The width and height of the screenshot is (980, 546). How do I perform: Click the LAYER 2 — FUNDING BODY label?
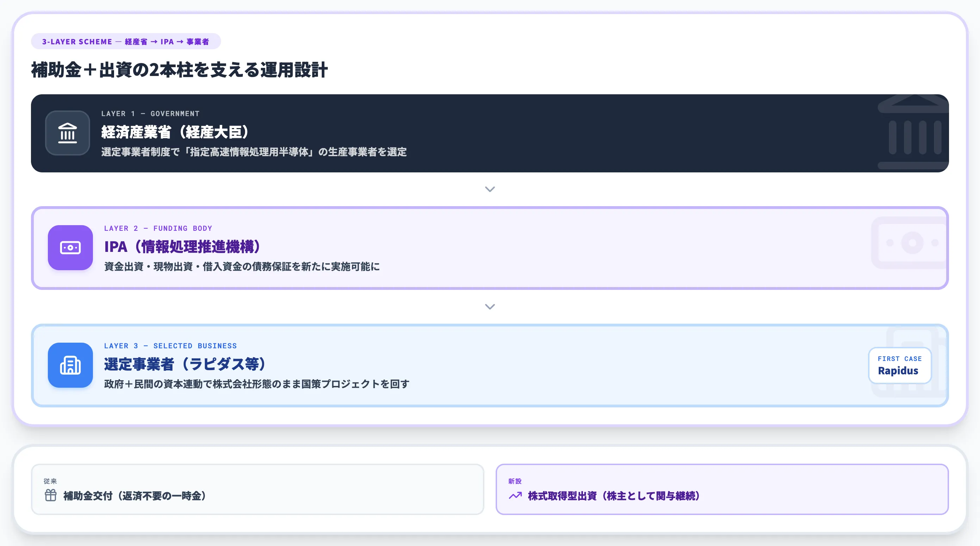(x=158, y=228)
